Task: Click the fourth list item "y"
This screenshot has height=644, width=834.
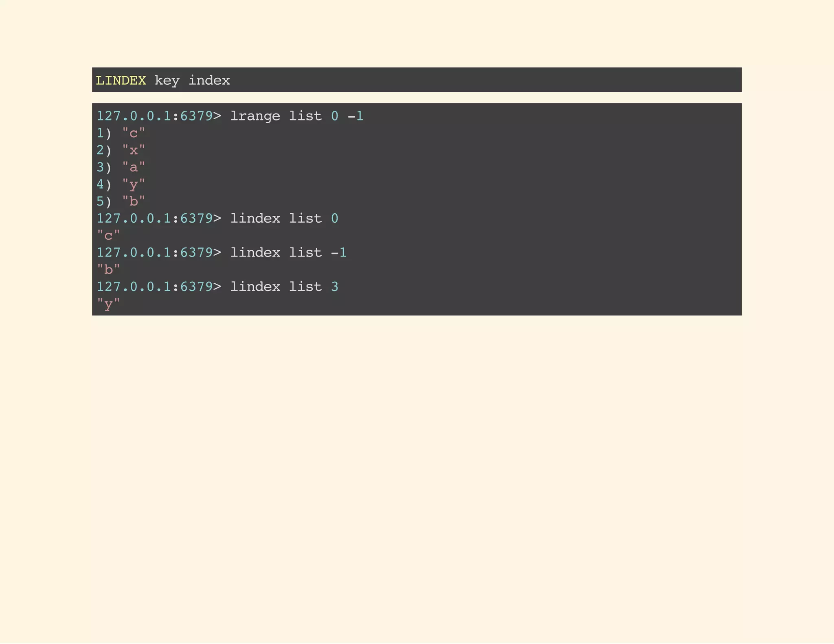Action: (x=134, y=184)
